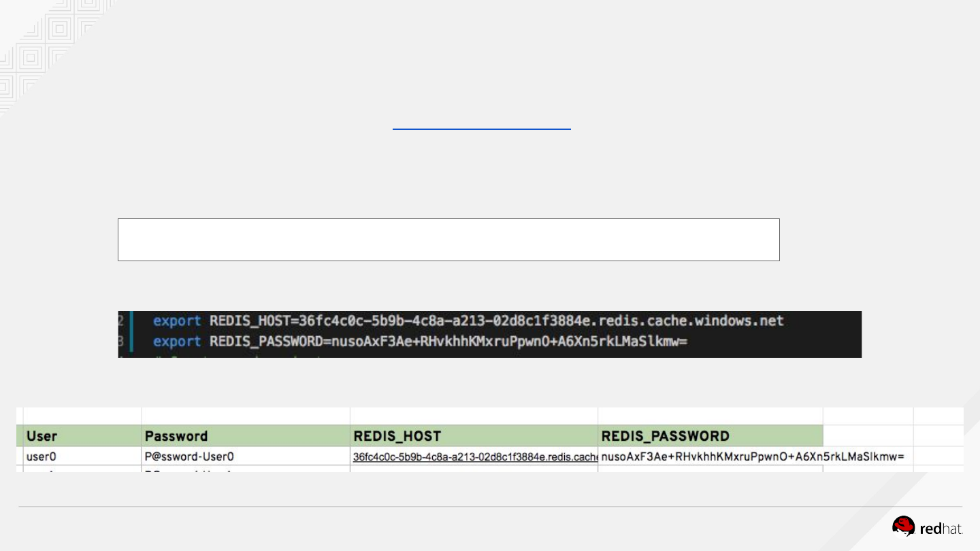Select the "REDIS_HOST" header cell in the spreadsheet
The width and height of the screenshot is (980, 551).
coord(474,436)
